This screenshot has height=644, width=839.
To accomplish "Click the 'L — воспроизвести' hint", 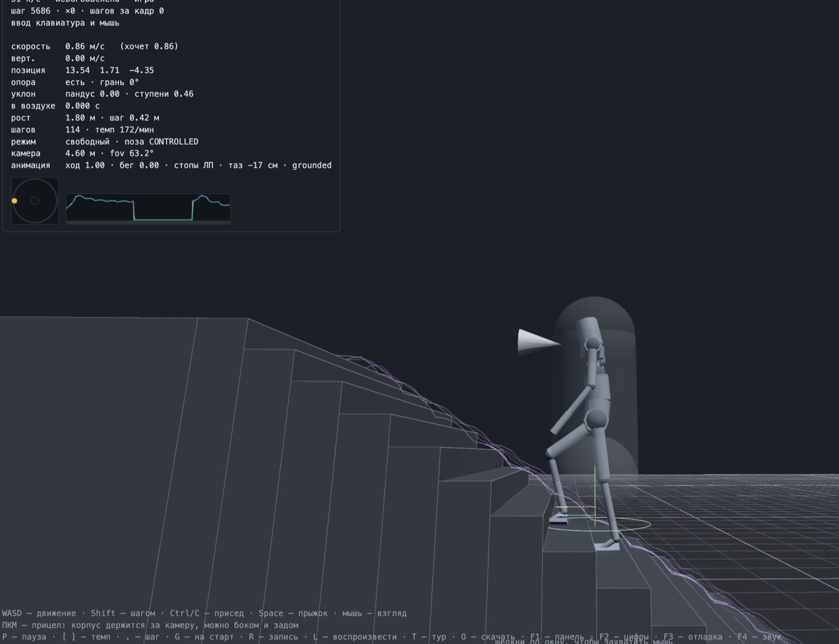I will 355,637.
